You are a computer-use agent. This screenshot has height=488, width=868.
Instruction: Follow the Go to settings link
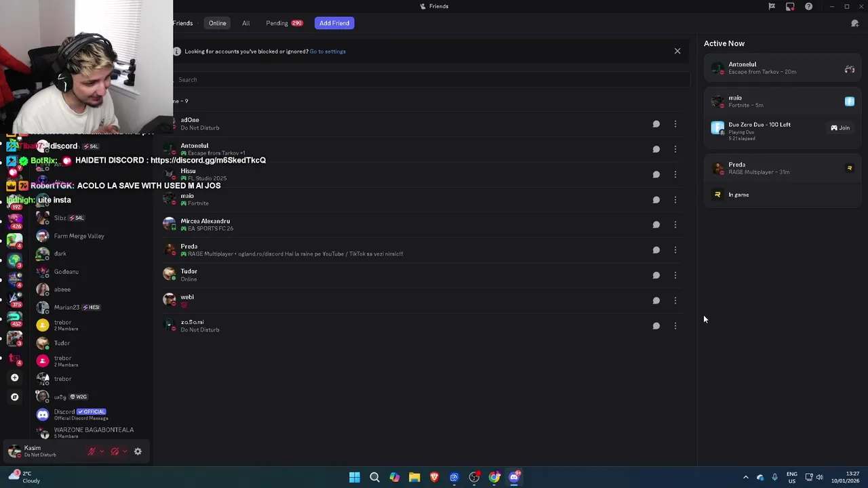point(328,52)
